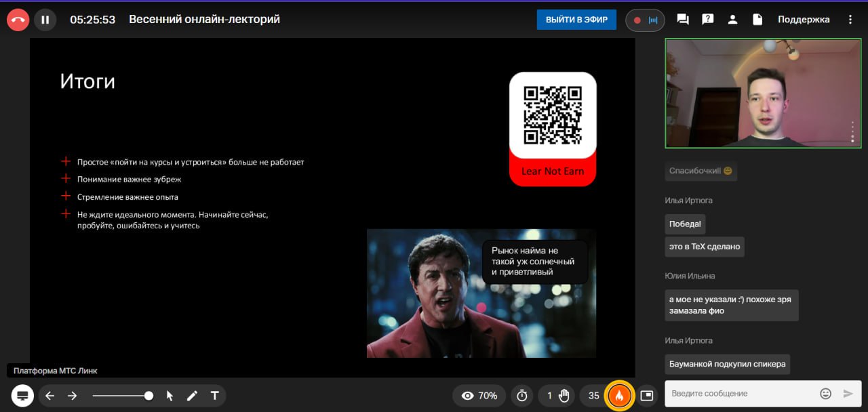Go to the previous slide arrow
Image resolution: width=868 pixels, height=412 pixels.
(50, 396)
